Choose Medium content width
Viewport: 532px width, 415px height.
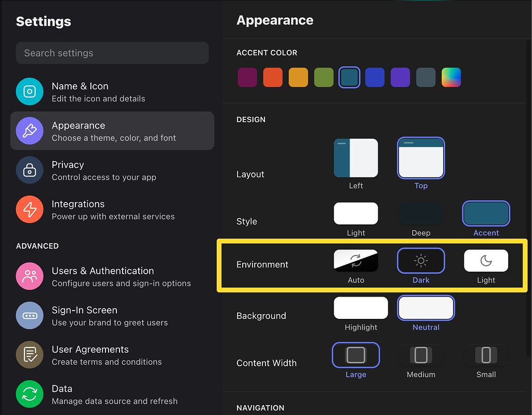click(x=421, y=355)
